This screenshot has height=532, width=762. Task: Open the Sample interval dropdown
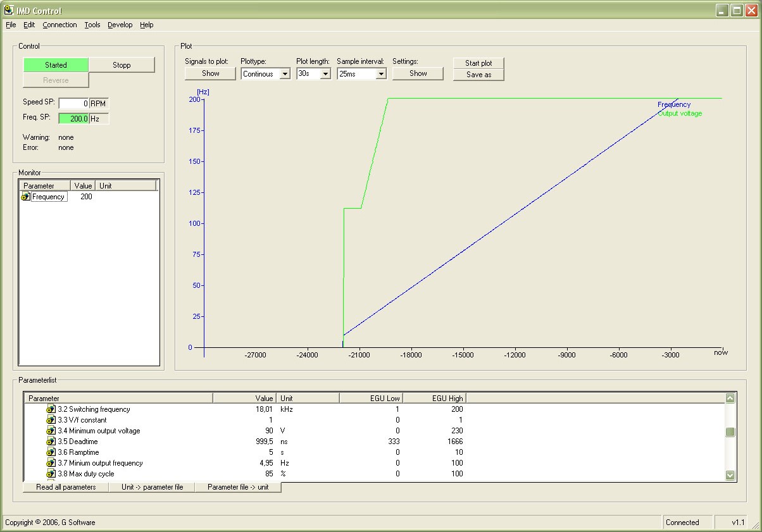[x=381, y=74]
